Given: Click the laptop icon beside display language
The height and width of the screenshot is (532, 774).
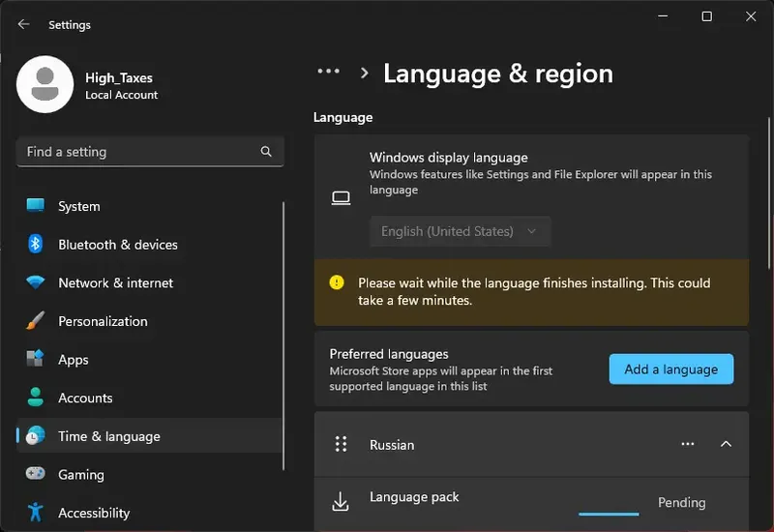Looking at the screenshot, I should pyautogui.click(x=341, y=198).
